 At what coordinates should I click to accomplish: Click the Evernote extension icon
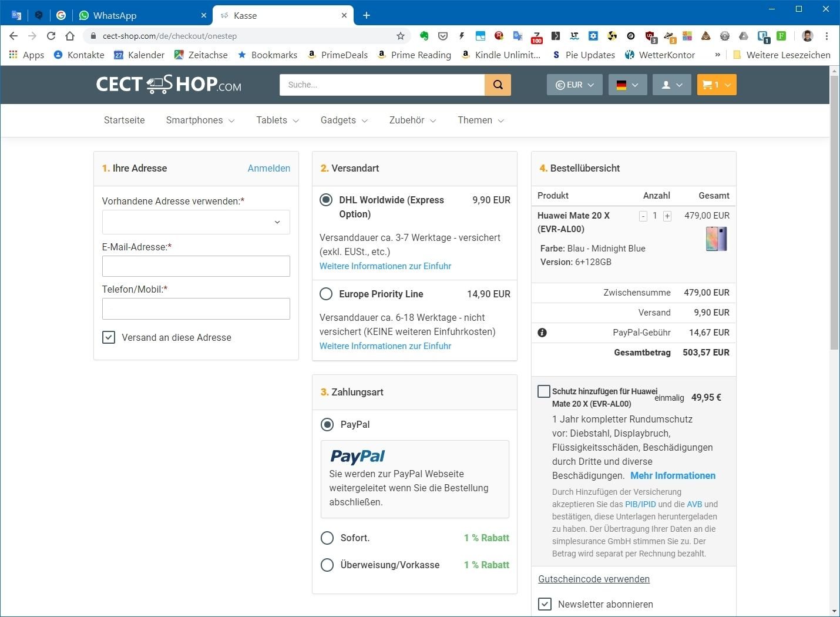point(424,36)
